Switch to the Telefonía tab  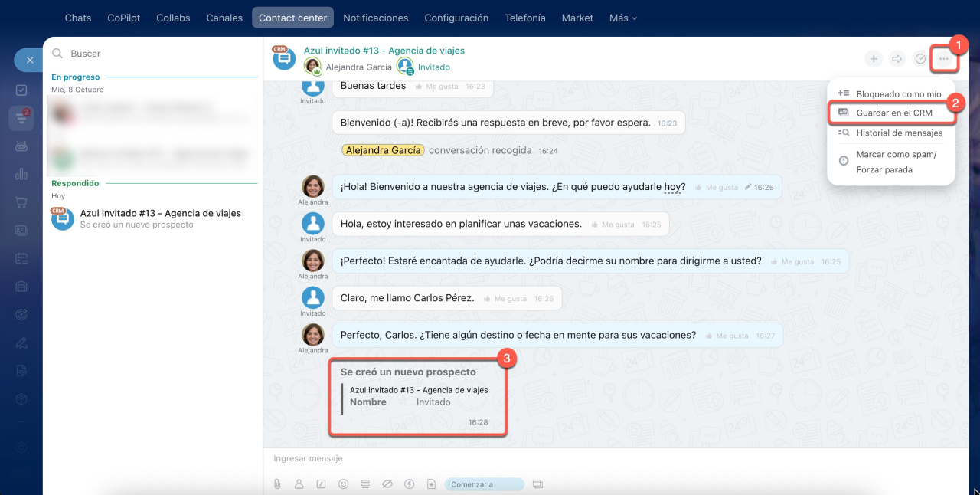click(x=525, y=18)
